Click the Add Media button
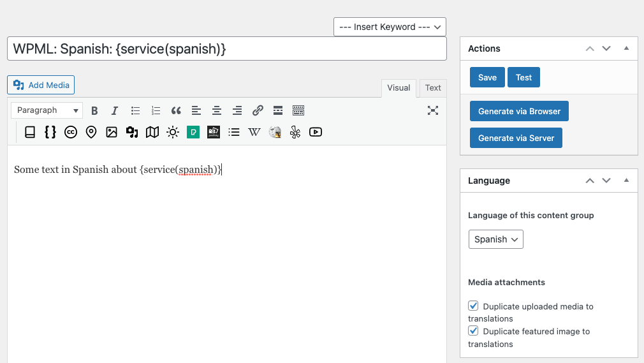 pyautogui.click(x=41, y=85)
